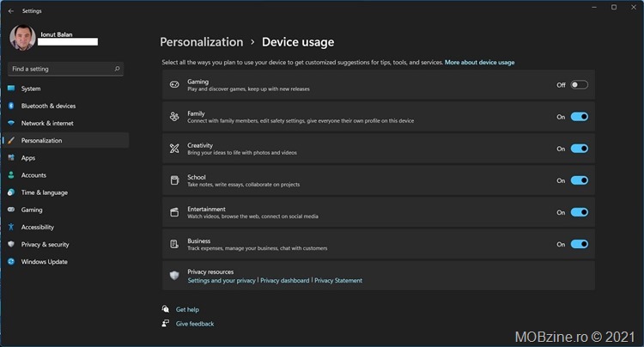This screenshot has width=644, height=347.
Task: Open More about device usage link
Action: click(x=479, y=63)
